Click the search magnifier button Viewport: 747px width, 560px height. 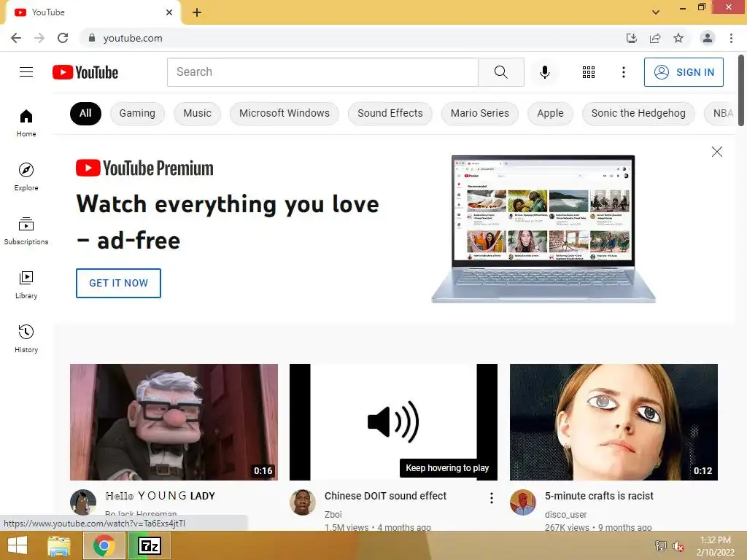500,72
